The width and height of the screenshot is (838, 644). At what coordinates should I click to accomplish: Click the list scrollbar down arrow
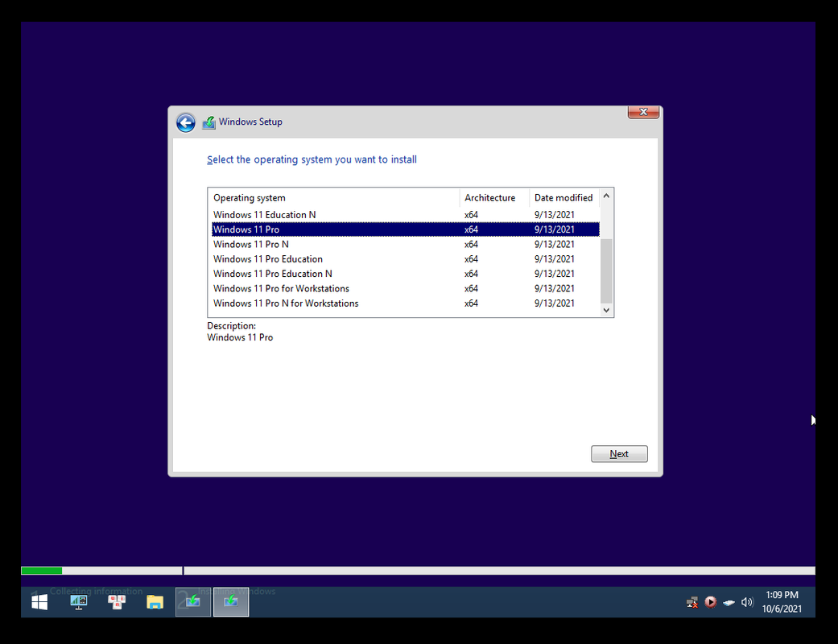[606, 310]
